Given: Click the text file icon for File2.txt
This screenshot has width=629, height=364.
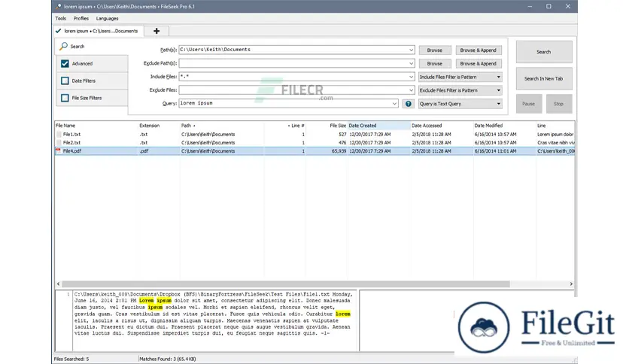Looking at the screenshot, I should point(59,143).
